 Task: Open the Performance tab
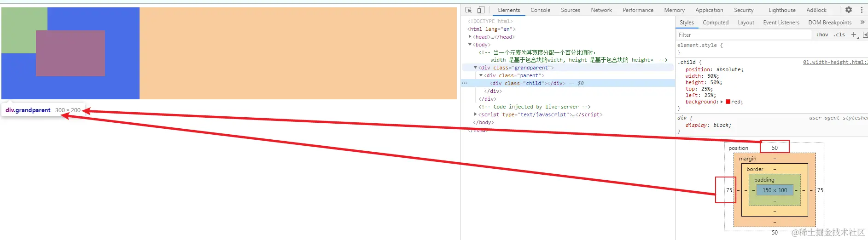(x=638, y=10)
